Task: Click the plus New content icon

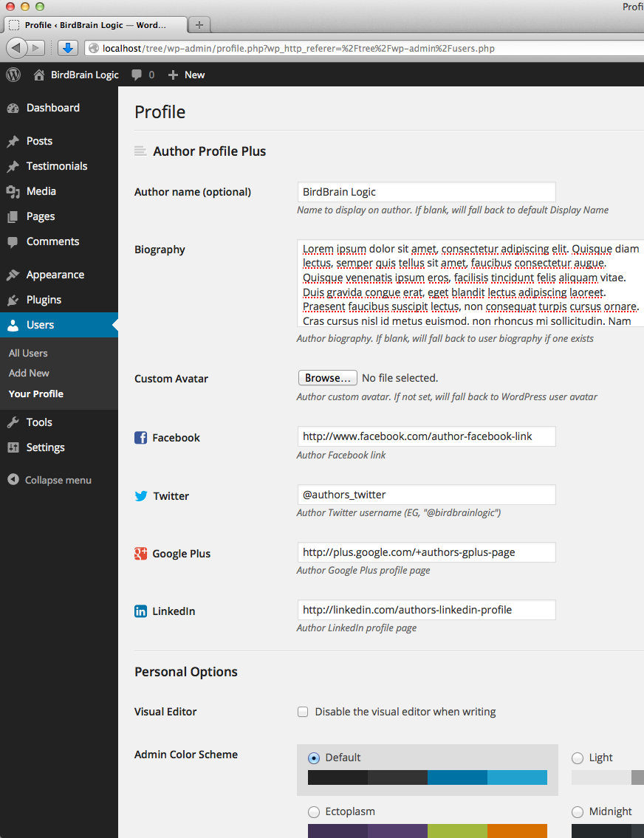Action: [174, 75]
